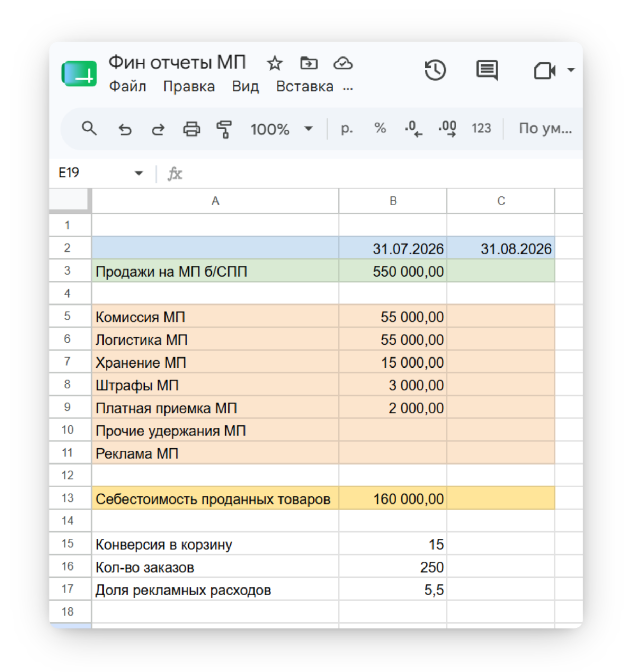Expand the name box dropdown arrow

(139, 173)
